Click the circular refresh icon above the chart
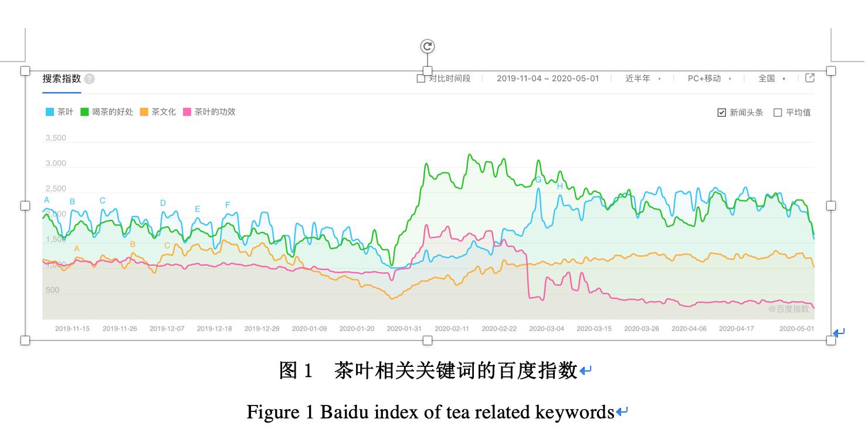Image resolution: width=868 pixels, height=436 pixels. click(x=427, y=46)
